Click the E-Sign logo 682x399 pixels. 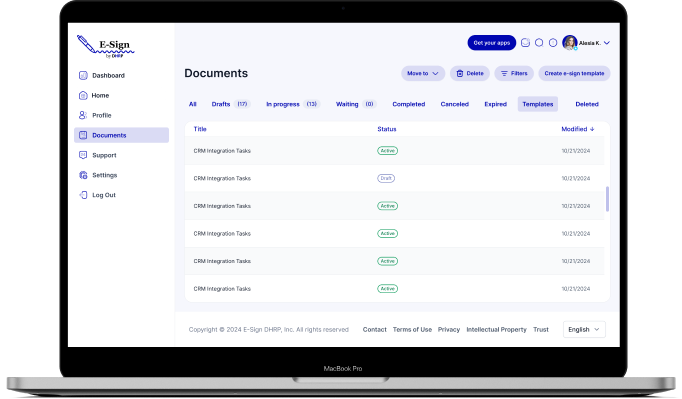click(x=106, y=47)
